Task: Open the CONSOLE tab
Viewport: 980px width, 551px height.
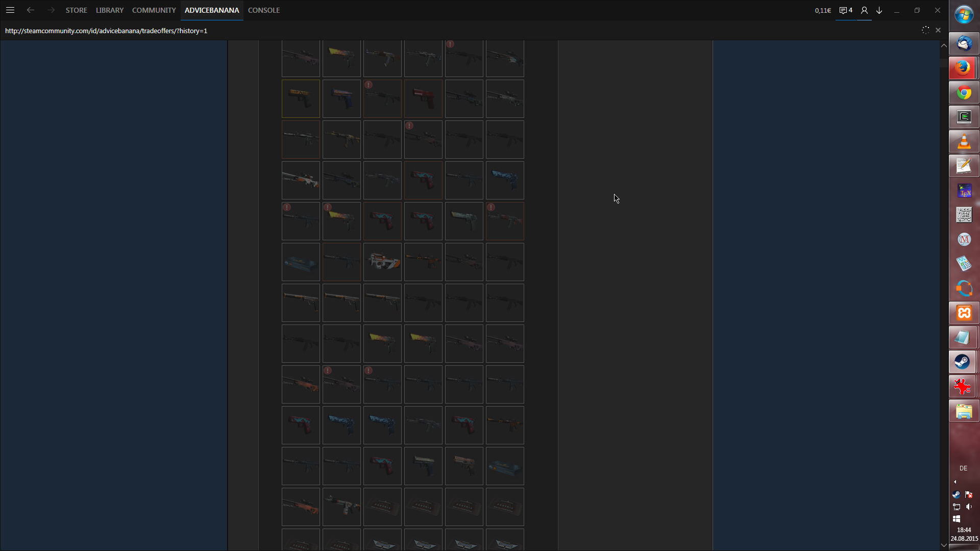Action: coord(264,10)
